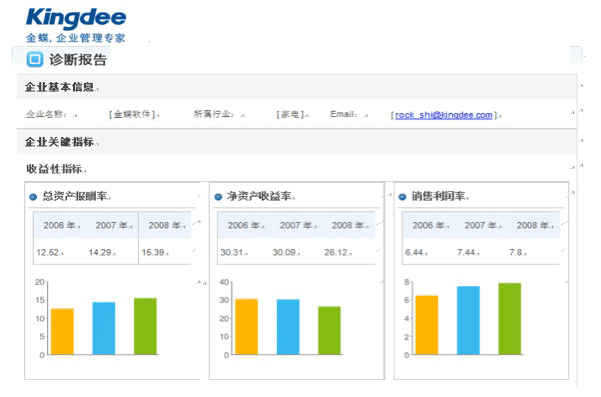Click the [金蝶软件] company name value

132,114
